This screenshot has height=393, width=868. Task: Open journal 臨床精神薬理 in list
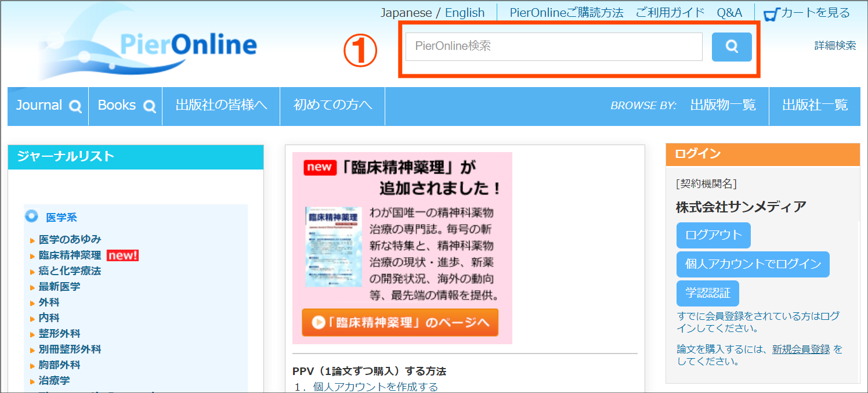[70, 255]
